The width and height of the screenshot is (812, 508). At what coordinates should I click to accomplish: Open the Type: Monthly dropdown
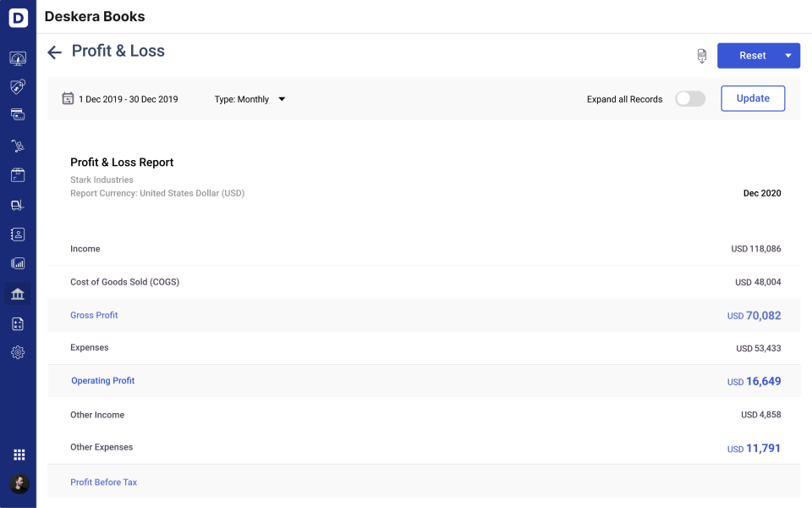coord(250,99)
